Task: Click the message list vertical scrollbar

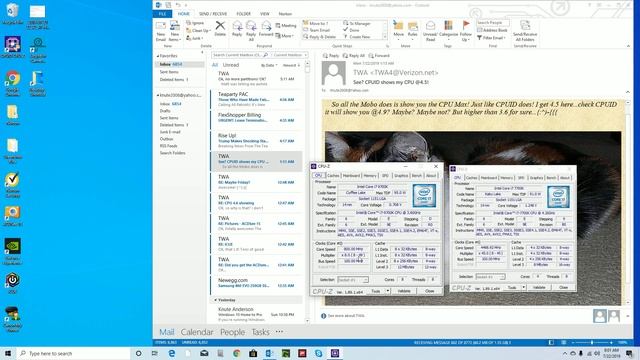Action: coord(307,191)
